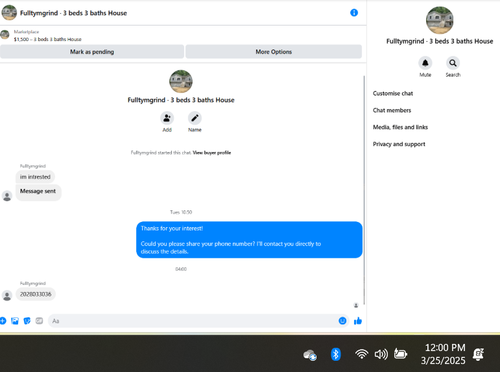Send a thumbs-up like
Image resolution: width=500 pixels, height=372 pixels.
point(358,321)
